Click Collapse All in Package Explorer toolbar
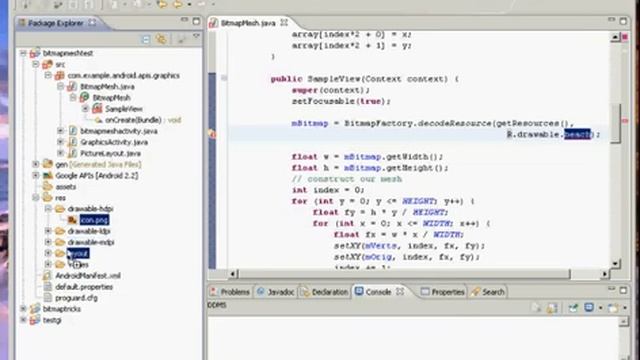The height and width of the screenshot is (360, 640). 146,40
